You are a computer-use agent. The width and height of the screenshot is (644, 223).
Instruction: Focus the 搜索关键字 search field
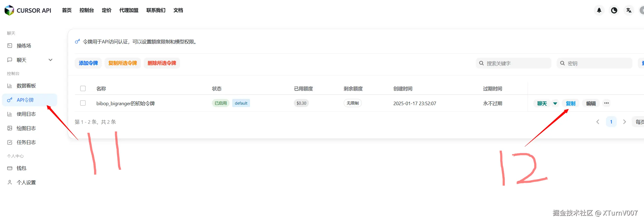tap(513, 63)
